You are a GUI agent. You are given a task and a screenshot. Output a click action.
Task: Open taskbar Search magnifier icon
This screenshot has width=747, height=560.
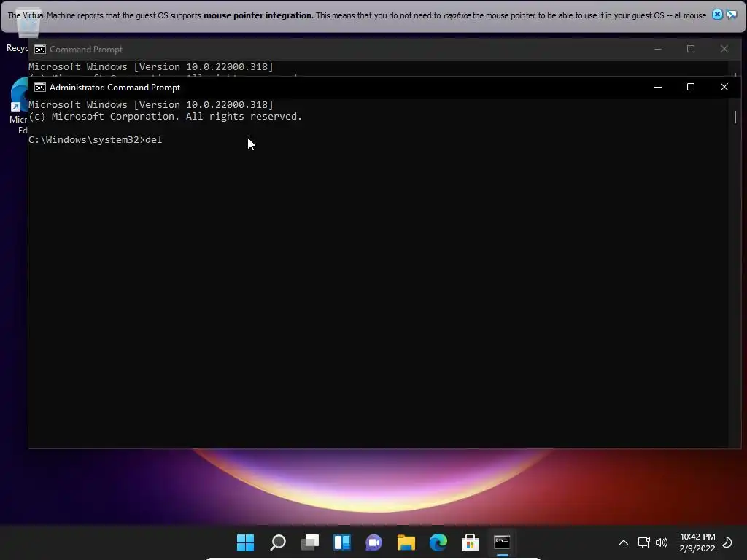coord(278,542)
